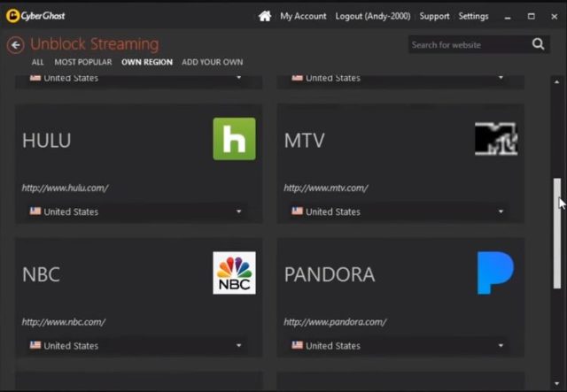The width and height of the screenshot is (567, 392).
Task: Follow the http://www.mtv.com/ link
Action: 326,188
